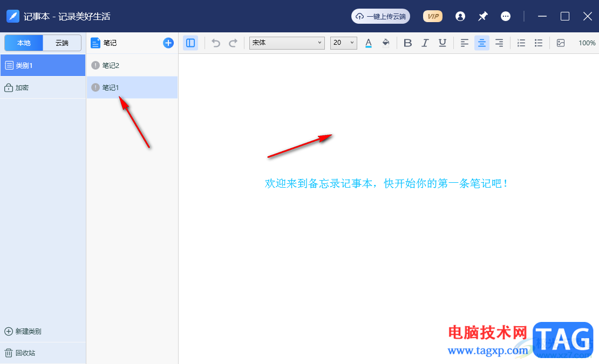Click the 加密 lock icon
The width and height of the screenshot is (599, 364).
[x=9, y=88]
